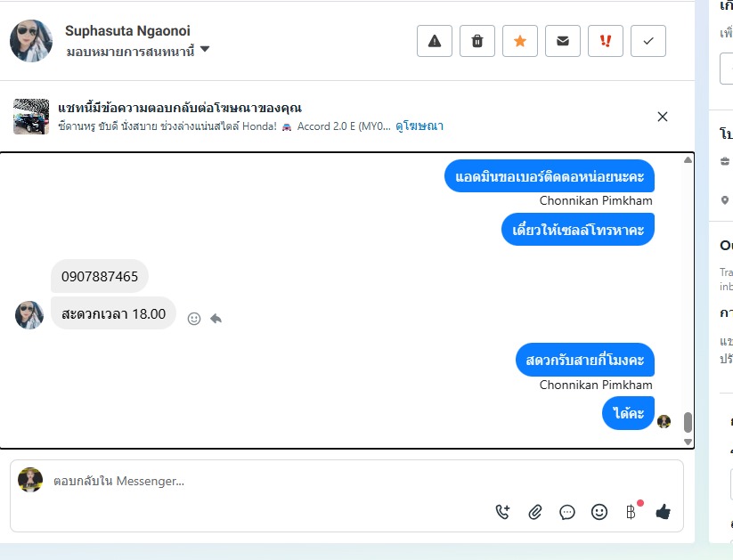Close the ad reply notification banner
Viewport: 733px width, 560px height.
(663, 117)
